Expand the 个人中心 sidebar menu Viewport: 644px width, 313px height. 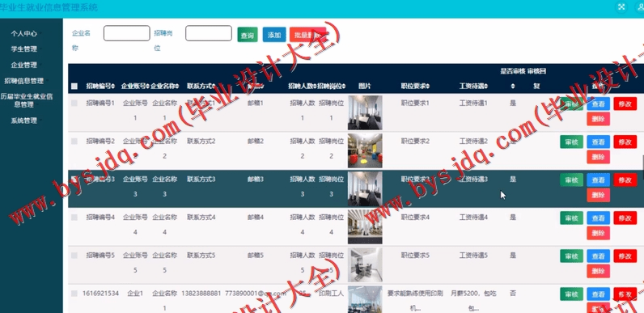25,34
